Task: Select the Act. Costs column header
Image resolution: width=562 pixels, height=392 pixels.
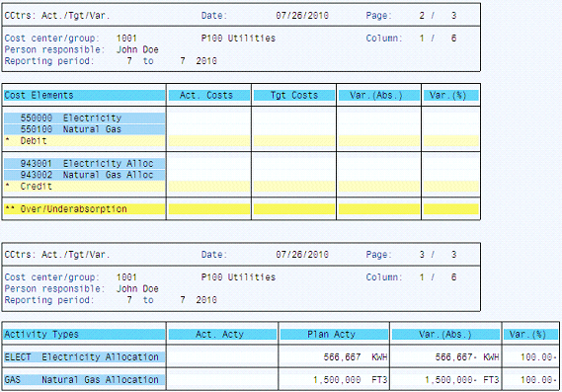Action: (x=209, y=96)
